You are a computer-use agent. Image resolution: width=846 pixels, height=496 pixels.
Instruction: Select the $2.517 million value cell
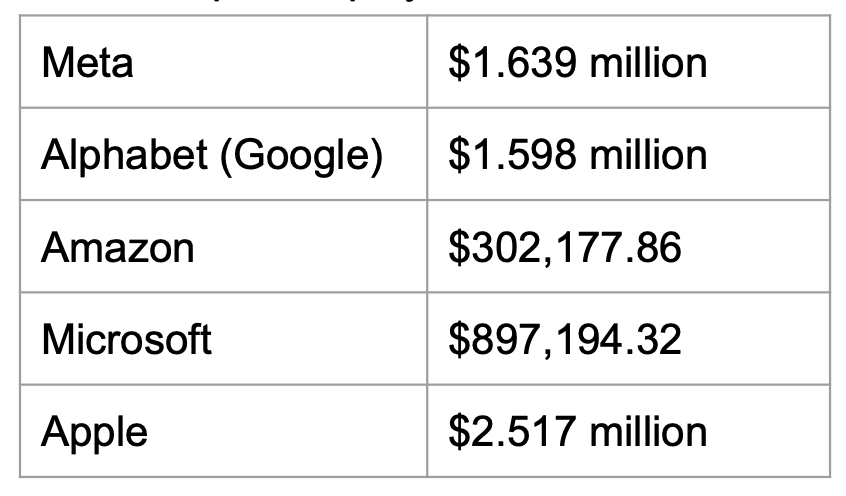pyautogui.click(x=578, y=432)
